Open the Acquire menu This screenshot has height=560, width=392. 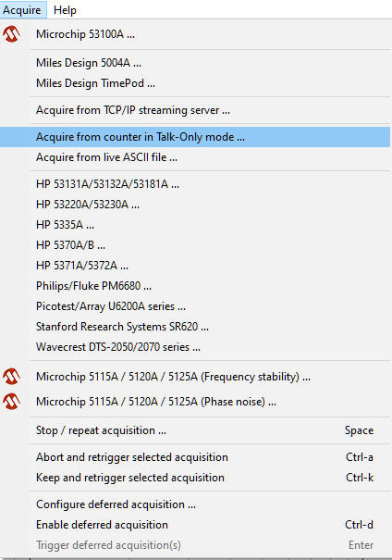(x=22, y=9)
